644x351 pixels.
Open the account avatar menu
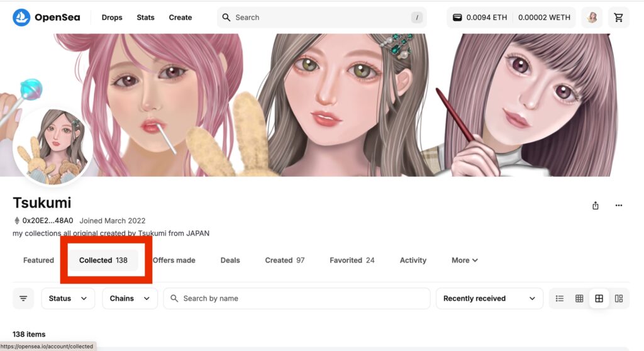pos(592,17)
